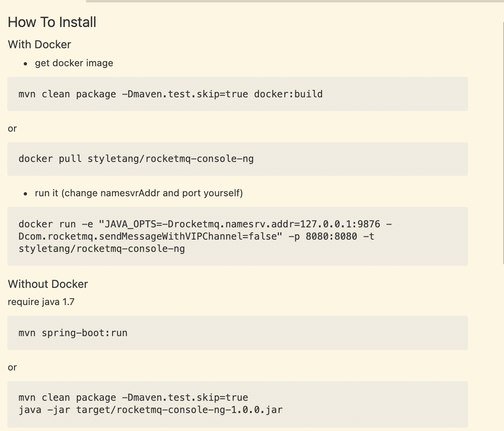Click the "How To Install" heading
The image size is (504, 431).
pos(52,22)
